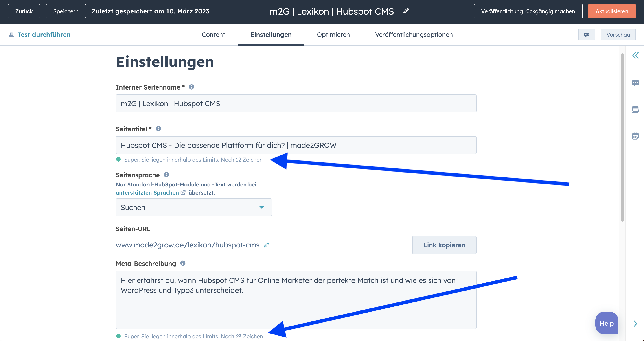This screenshot has height=341, width=644.
Task: Open the Optimieren tab
Action: point(333,35)
